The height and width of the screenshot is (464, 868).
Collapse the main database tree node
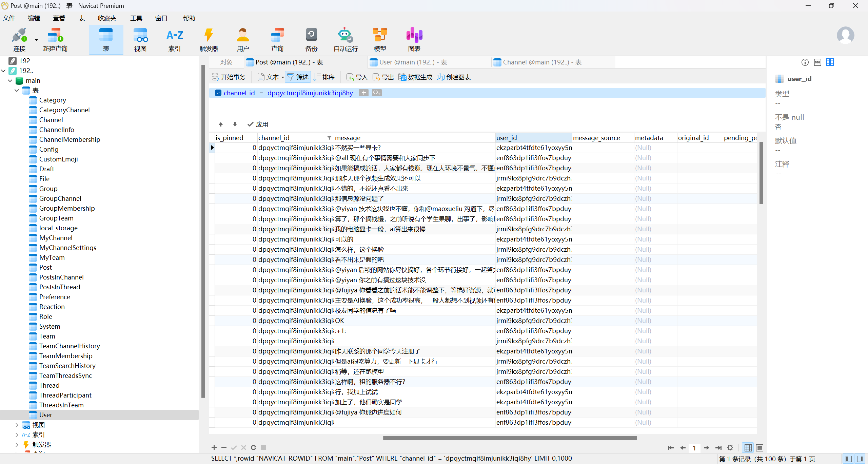[x=10, y=81]
